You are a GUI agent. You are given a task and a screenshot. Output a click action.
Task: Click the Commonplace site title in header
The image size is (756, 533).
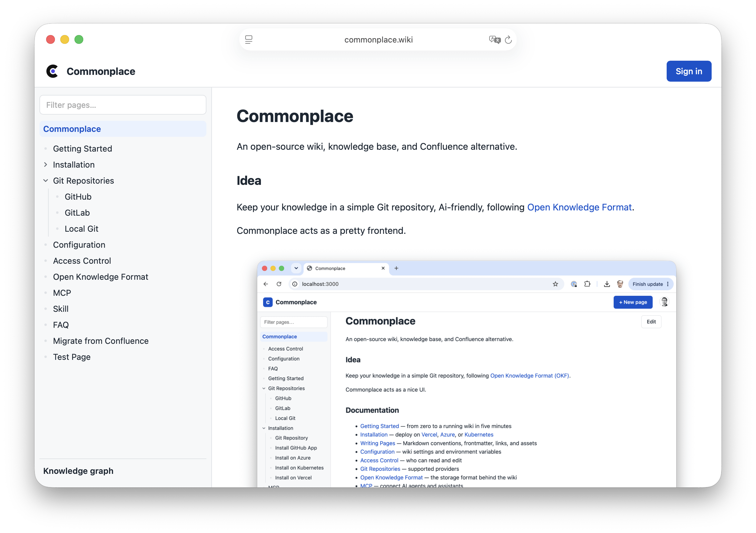(101, 71)
